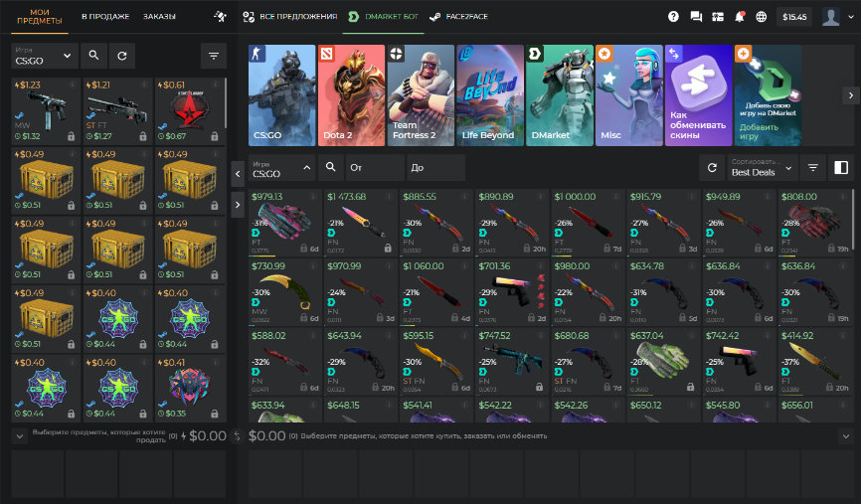This screenshot has width=861, height=504.
Task: Open the Best Deals sort dropdown
Action: point(763,167)
